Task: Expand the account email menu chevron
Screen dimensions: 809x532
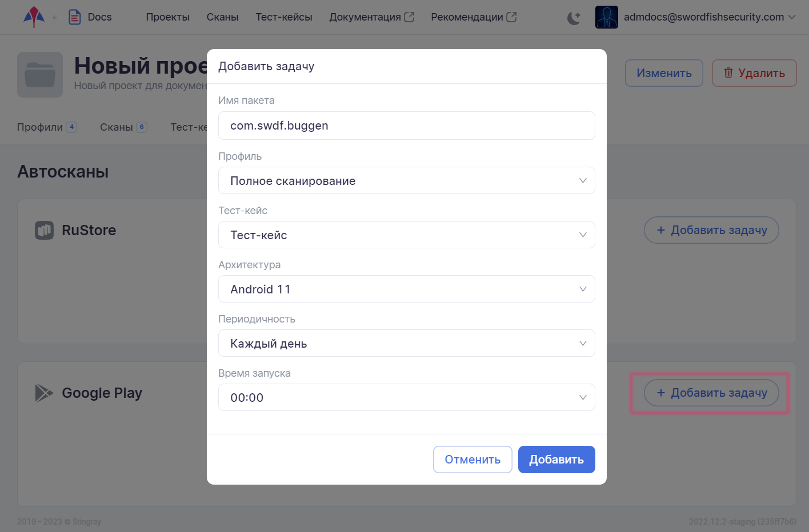Action: point(792,17)
